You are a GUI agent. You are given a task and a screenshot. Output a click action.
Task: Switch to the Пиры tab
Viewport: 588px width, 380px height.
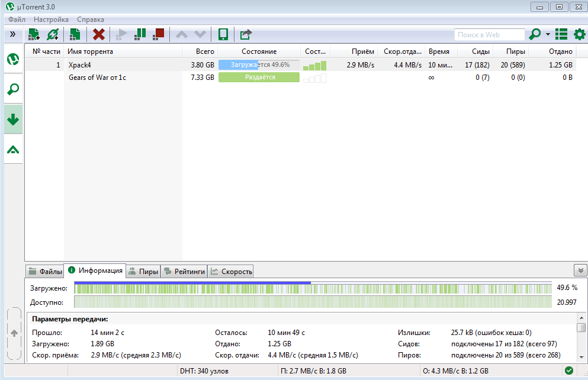(x=143, y=271)
